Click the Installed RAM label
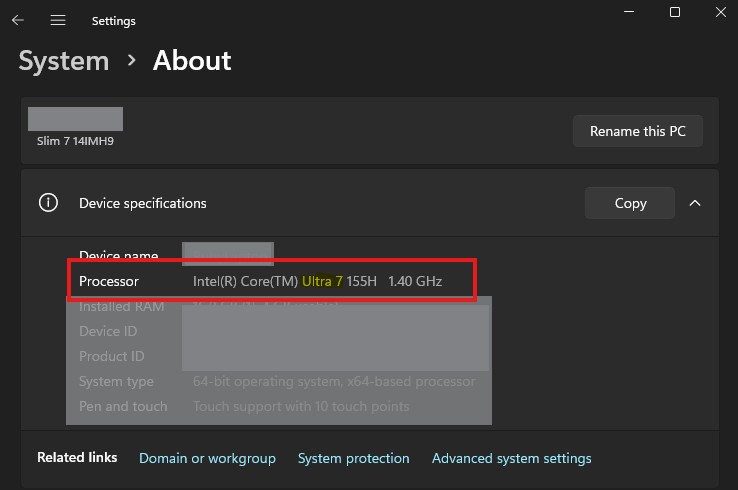Screen dimensions: 738x490 [121, 306]
